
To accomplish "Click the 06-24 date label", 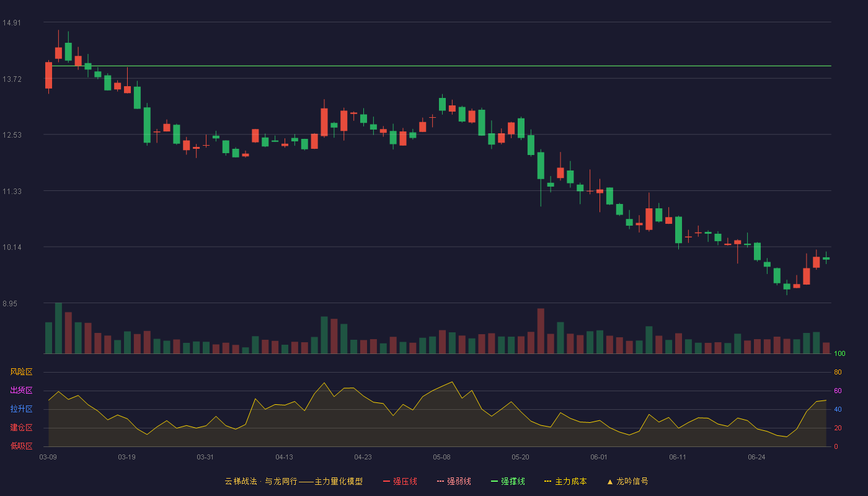I will pos(756,457).
